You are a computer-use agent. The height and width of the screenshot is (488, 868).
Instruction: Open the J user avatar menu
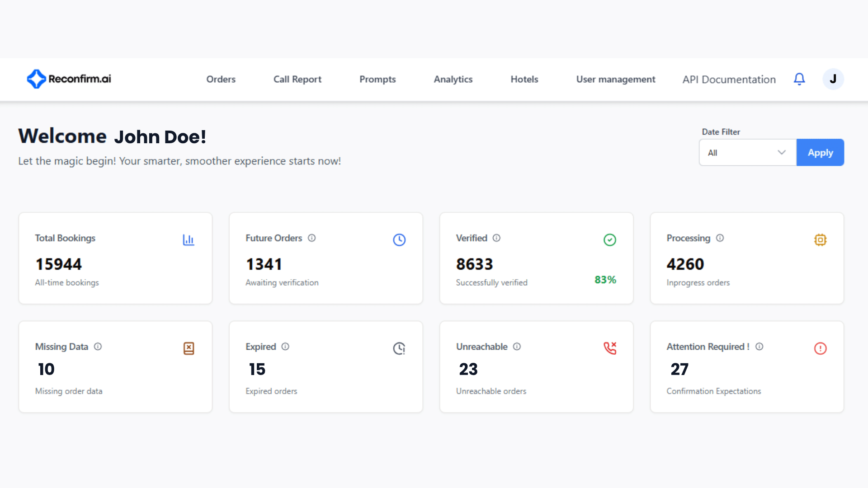(833, 79)
